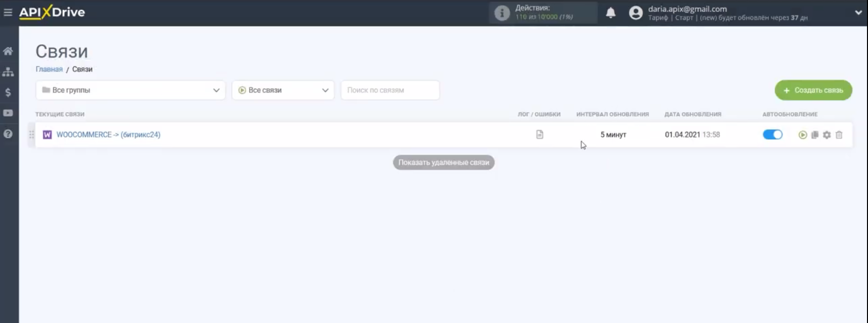Copy the WooCommerce connection with duplicate icon
Image resolution: width=868 pixels, height=323 pixels.
pyautogui.click(x=815, y=135)
